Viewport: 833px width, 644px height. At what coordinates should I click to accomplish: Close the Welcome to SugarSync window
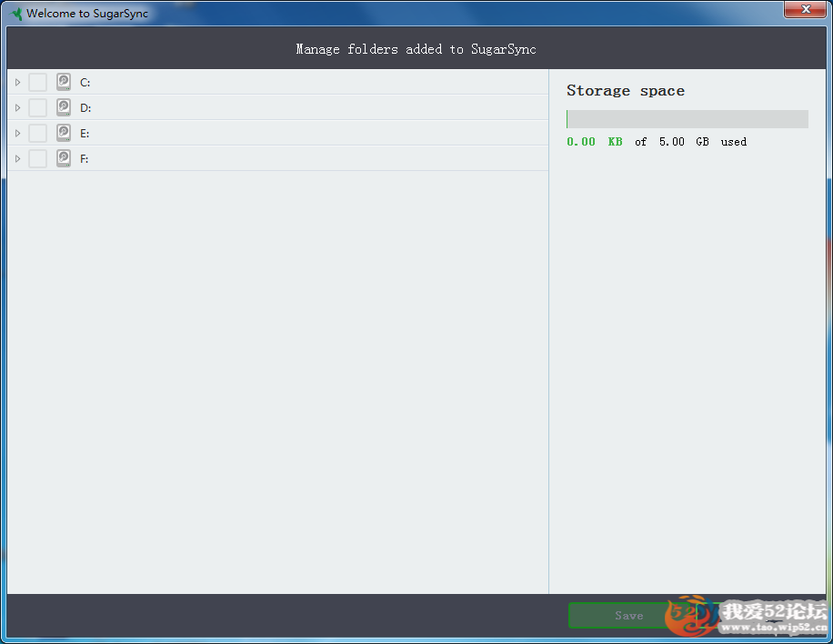click(806, 9)
